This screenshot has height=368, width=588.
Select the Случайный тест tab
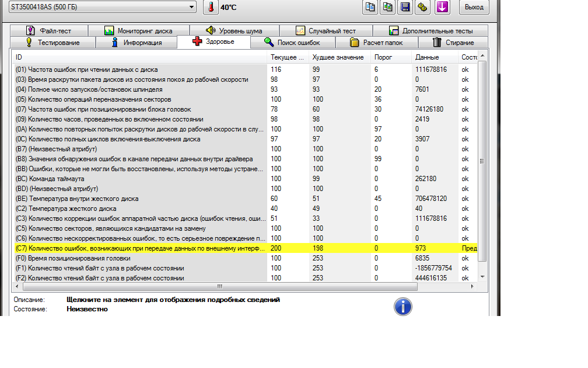click(x=325, y=31)
